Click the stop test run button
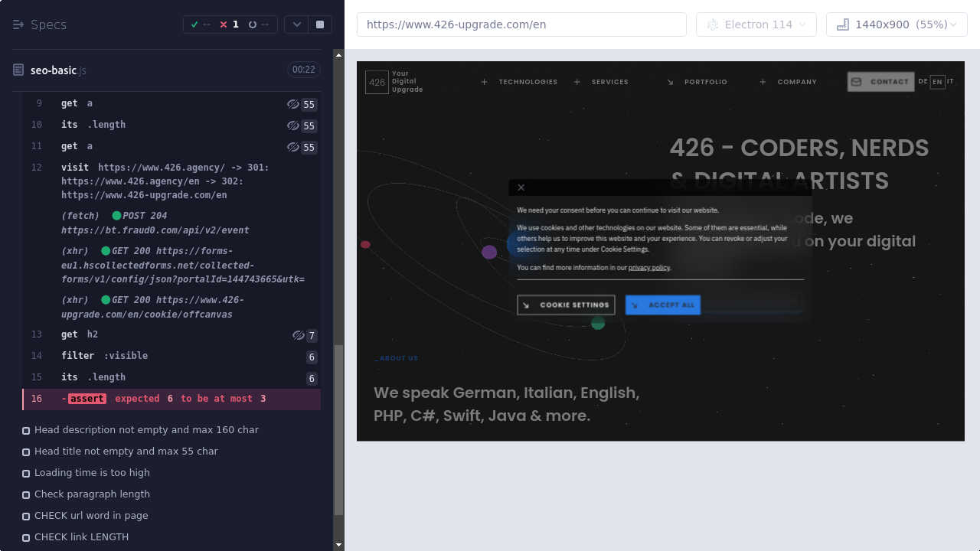 [320, 24]
